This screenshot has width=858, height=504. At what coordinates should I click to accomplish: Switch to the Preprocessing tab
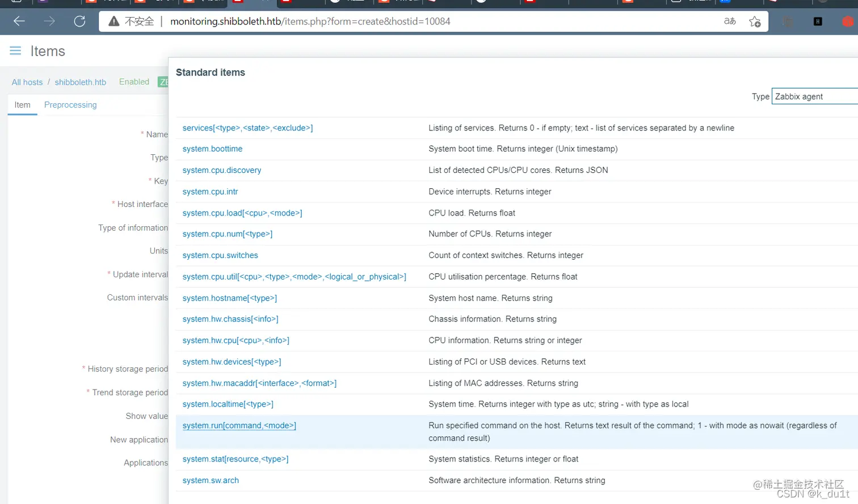pyautogui.click(x=70, y=105)
